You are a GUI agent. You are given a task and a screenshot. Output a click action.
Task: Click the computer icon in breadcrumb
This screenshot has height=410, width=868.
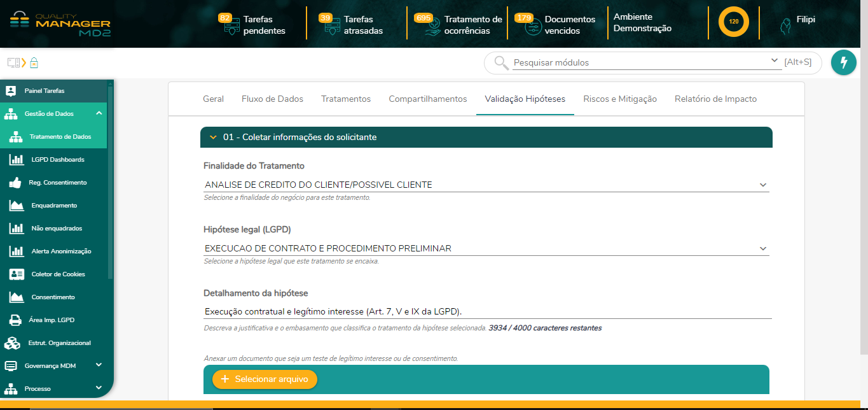pyautogui.click(x=13, y=62)
